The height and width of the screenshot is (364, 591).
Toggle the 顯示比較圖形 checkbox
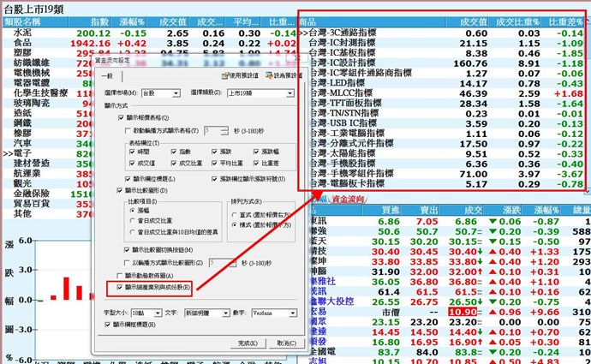click(x=119, y=191)
